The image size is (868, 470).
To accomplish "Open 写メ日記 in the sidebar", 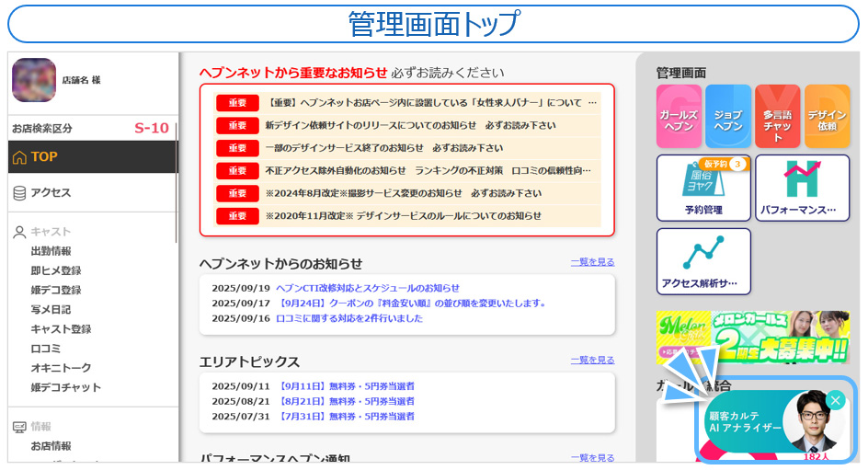I will 51,310.
